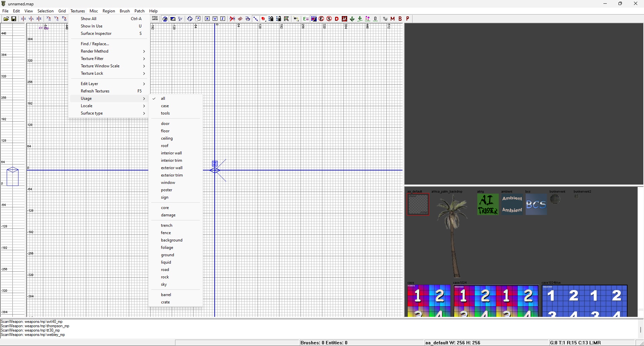This screenshot has height=346, width=644.
Task: Select the case1024blue texture swatch
Action: point(584,300)
